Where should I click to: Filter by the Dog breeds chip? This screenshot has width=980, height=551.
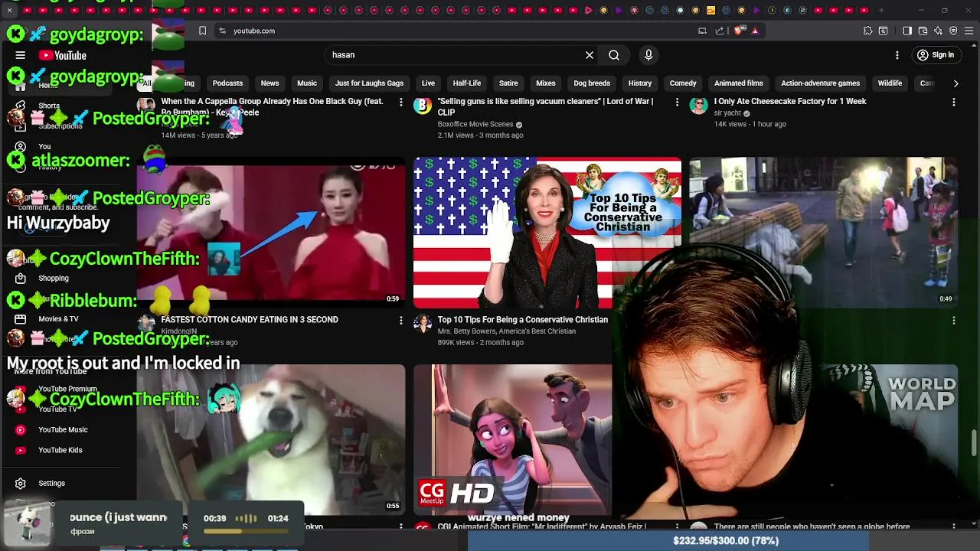point(592,83)
